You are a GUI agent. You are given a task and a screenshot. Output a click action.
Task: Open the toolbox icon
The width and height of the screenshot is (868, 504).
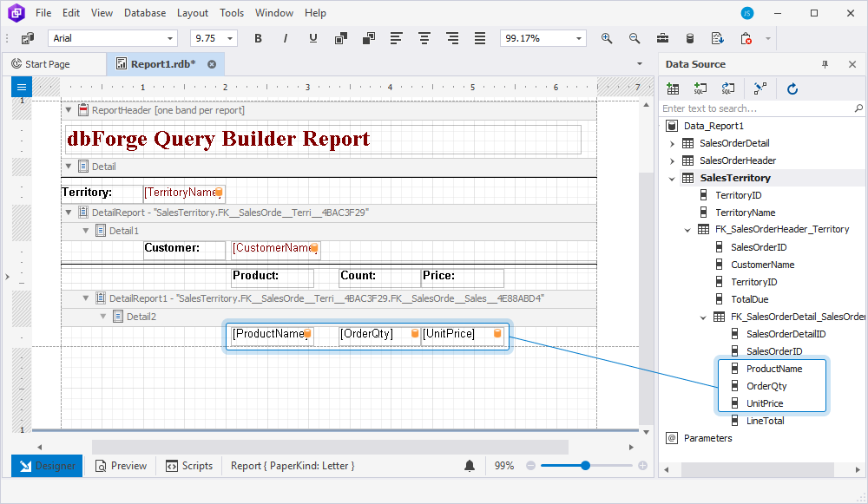click(662, 38)
